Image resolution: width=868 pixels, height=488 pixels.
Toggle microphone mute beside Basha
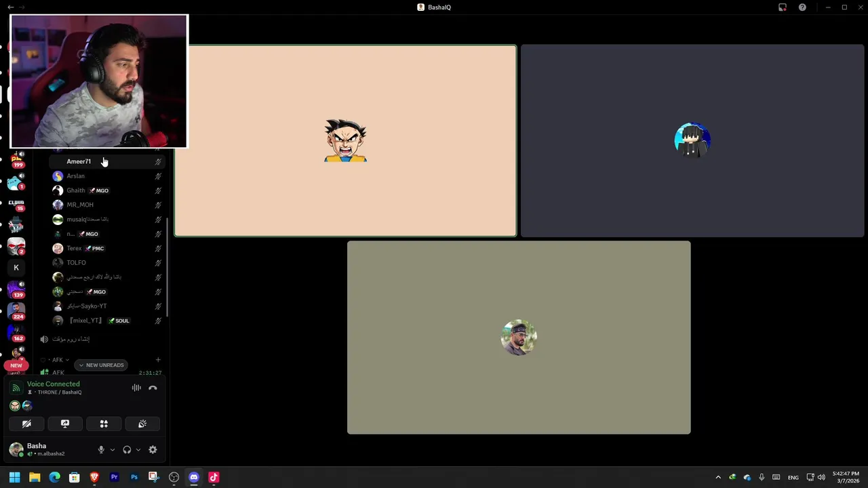coord(101,449)
